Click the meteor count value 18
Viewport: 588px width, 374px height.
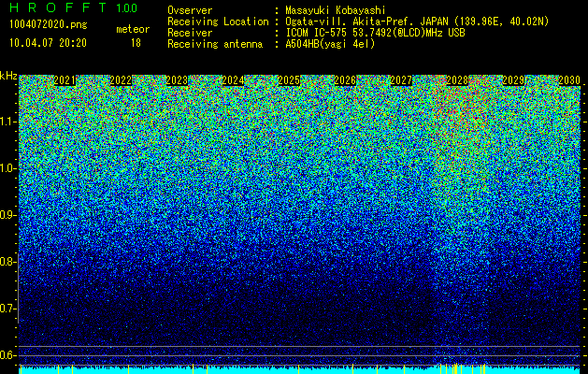(136, 43)
